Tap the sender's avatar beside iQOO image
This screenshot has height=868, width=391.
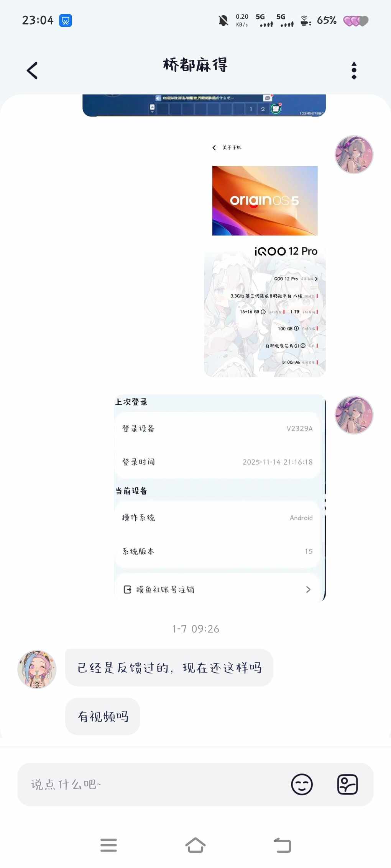click(x=354, y=154)
